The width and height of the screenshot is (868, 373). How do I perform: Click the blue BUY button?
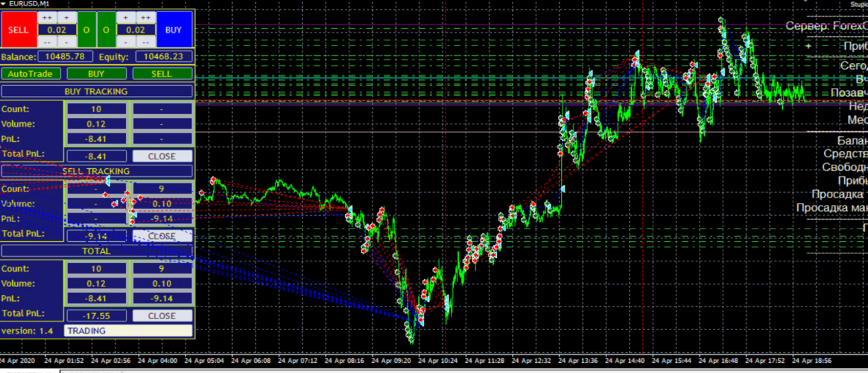coord(174,30)
